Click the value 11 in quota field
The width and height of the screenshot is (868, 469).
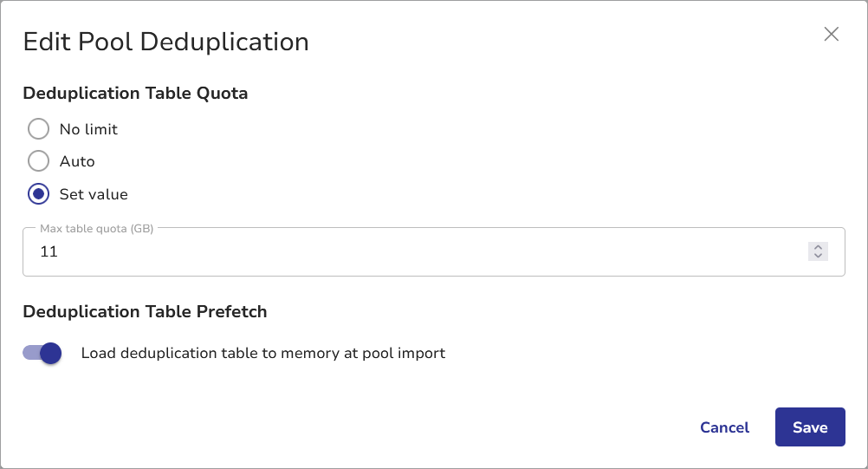(49, 252)
